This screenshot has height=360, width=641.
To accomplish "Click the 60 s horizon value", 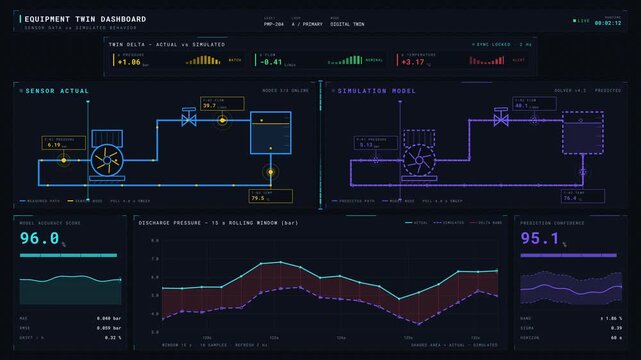I will click(x=616, y=338).
